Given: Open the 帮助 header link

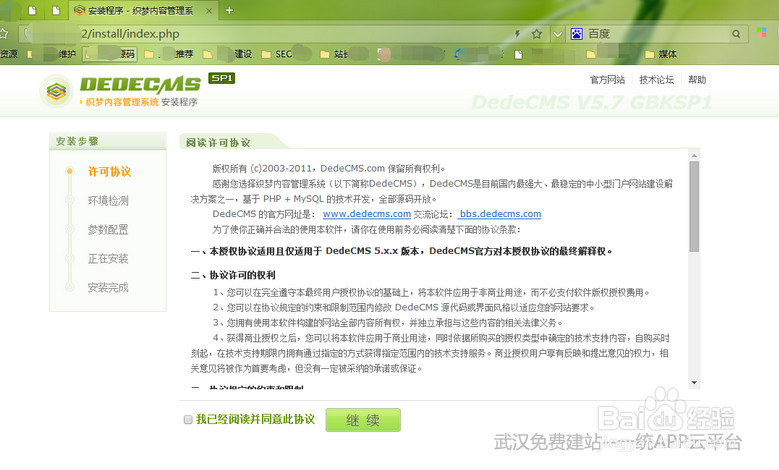Looking at the screenshot, I should 697,79.
